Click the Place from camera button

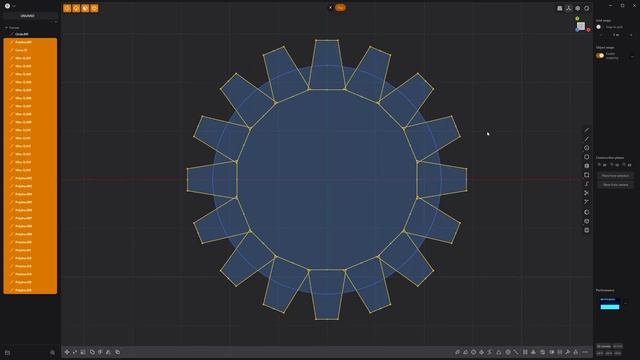pyautogui.click(x=615, y=185)
